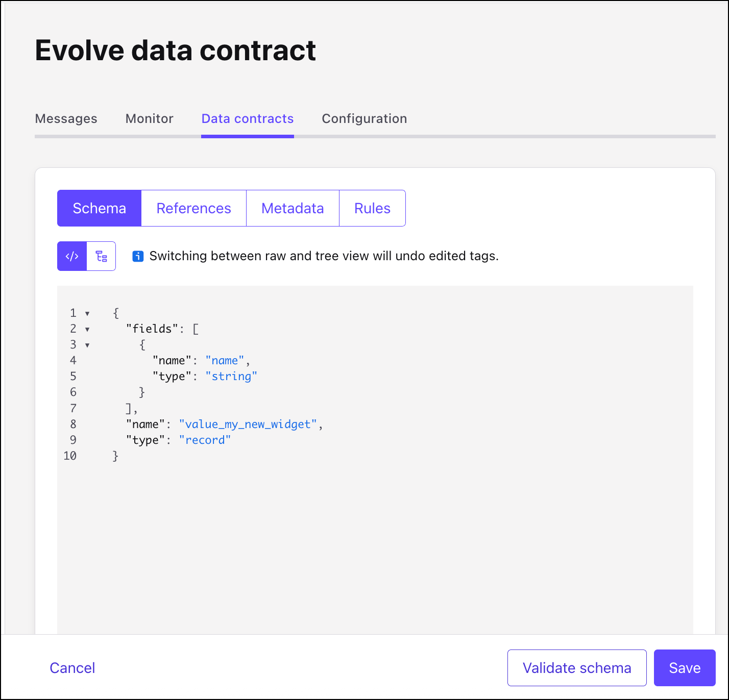Show the Metadata section
The height and width of the screenshot is (700, 729).
293,208
